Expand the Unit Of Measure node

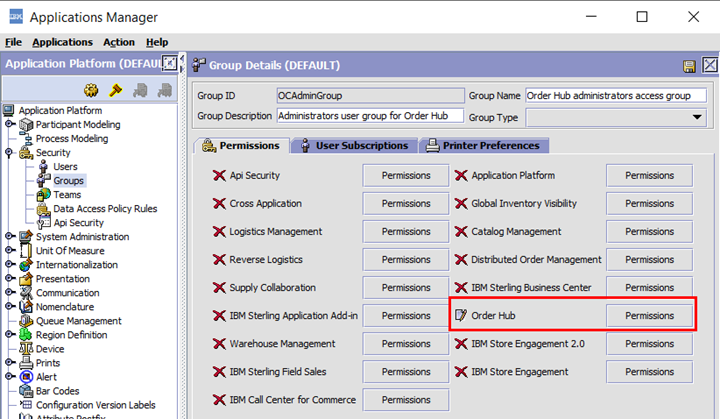tap(10, 250)
